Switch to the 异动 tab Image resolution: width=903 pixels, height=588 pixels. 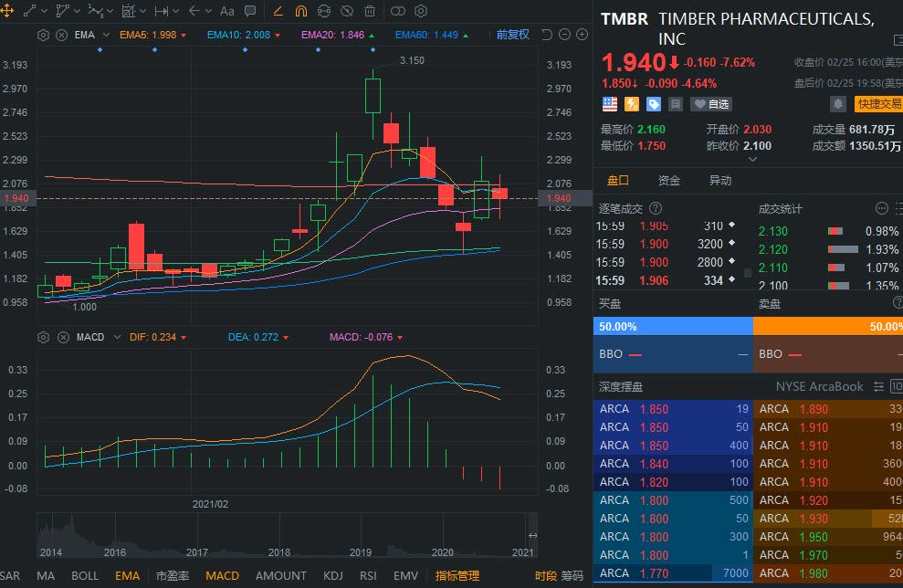point(719,181)
